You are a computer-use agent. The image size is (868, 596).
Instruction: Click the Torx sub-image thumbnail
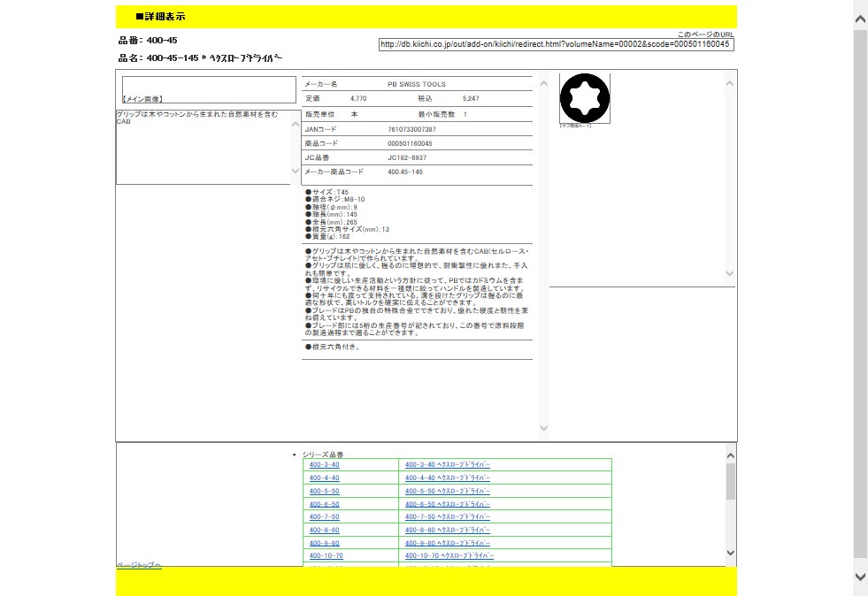coord(585,98)
